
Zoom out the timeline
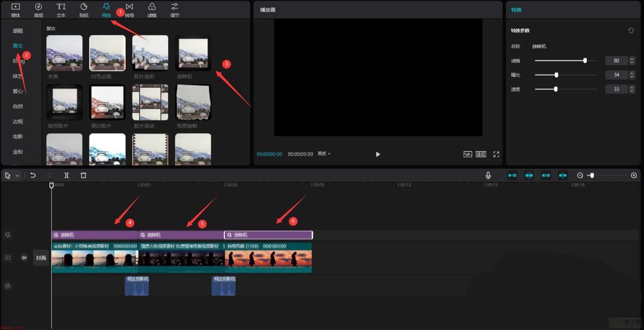coord(580,175)
